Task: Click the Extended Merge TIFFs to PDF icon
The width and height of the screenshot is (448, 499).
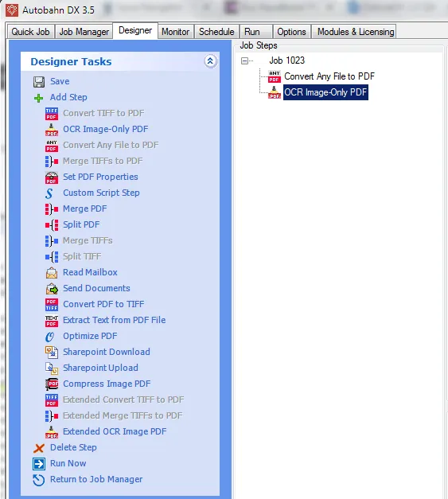Action: (52, 416)
